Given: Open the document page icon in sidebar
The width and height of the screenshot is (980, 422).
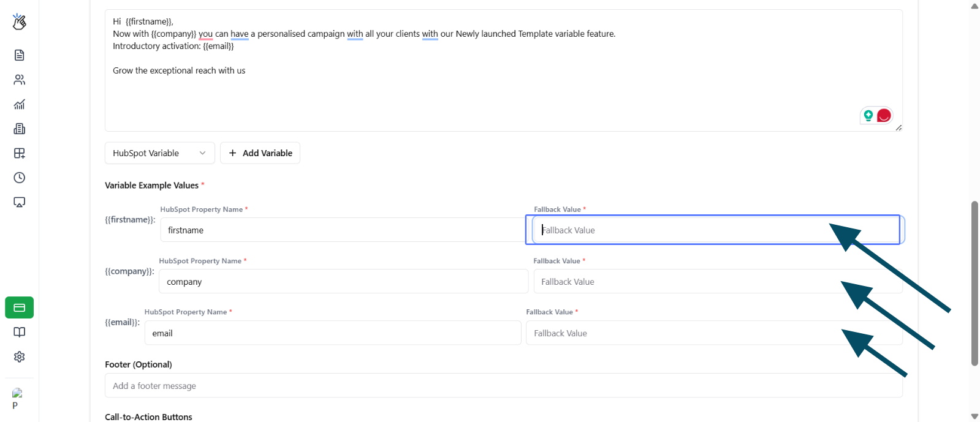Looking at the screenshot, I should click(20, 55).
